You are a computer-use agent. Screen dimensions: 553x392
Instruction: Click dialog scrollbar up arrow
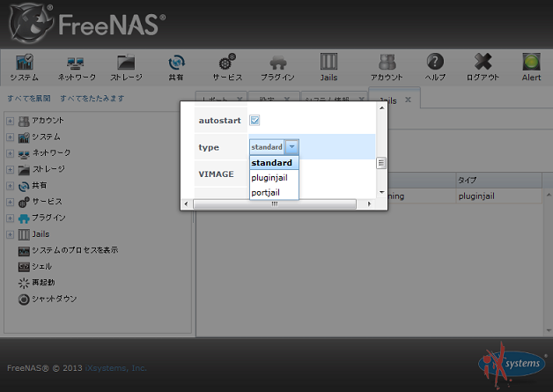[381, 108]
